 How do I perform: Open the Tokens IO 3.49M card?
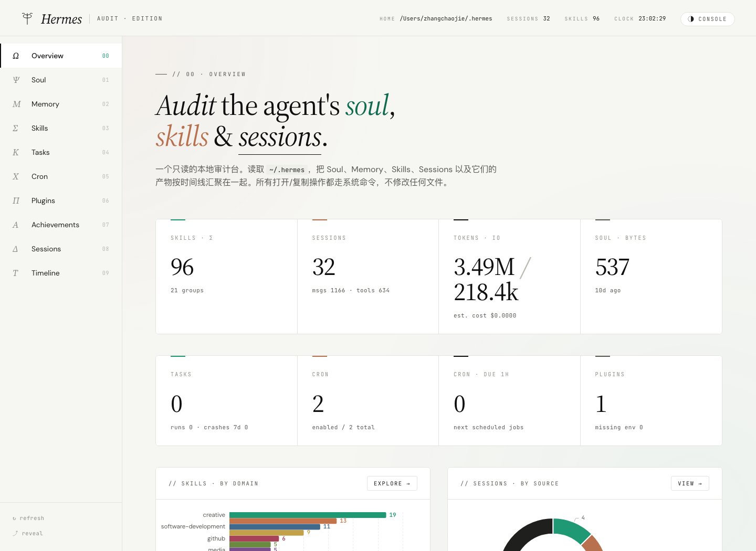pos(509,277)
